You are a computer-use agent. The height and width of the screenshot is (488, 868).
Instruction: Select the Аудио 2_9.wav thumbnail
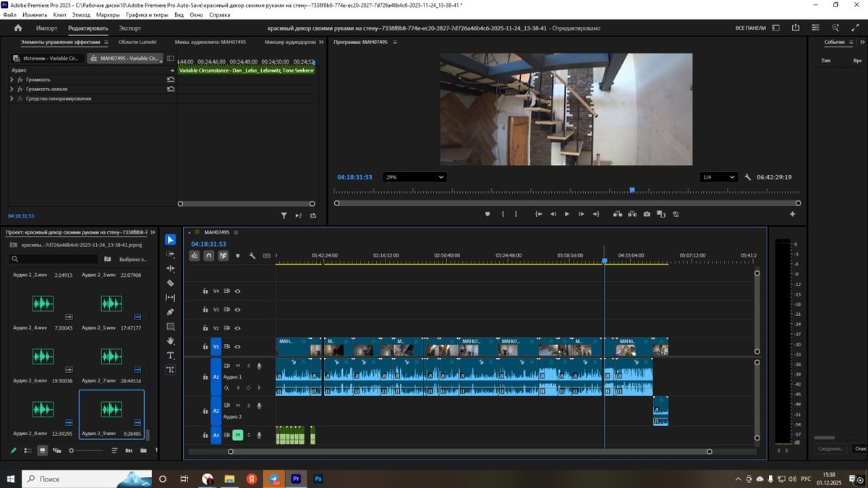tap(111, 409)
